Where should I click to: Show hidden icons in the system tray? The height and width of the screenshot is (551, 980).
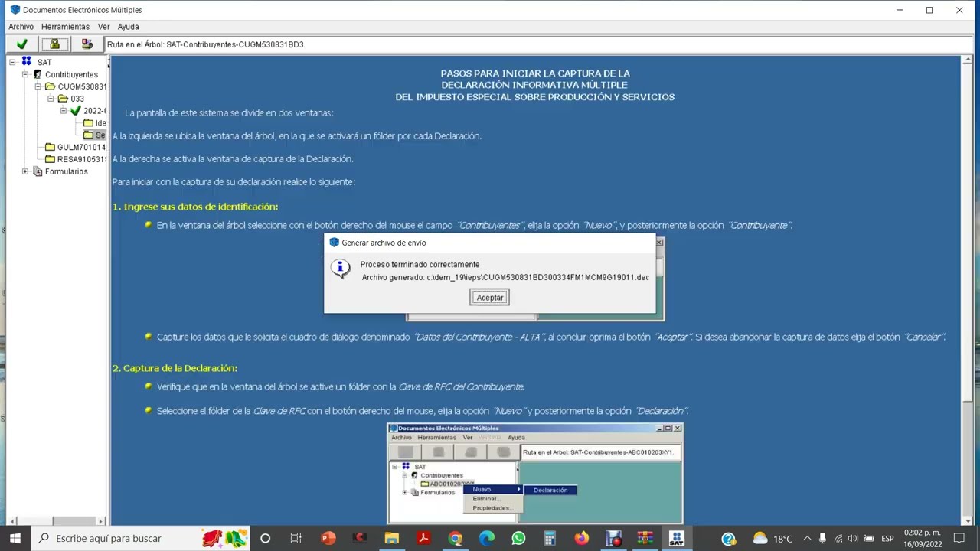(807, 539)
